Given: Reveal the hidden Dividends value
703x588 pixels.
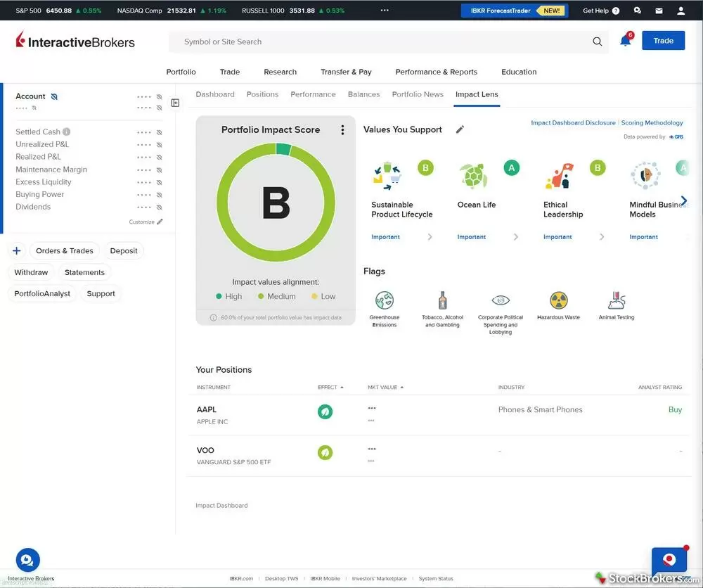Looking at the screenshot, I should 159,207.
